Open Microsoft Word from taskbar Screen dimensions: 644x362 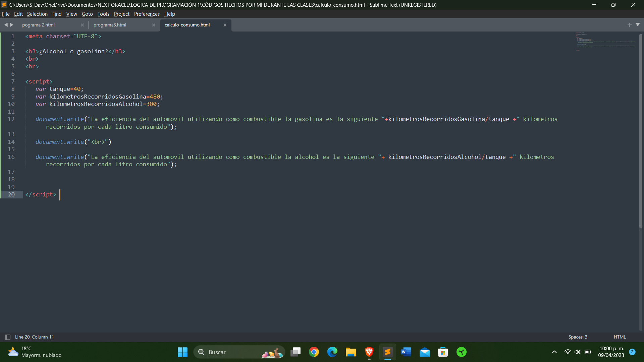406,352
